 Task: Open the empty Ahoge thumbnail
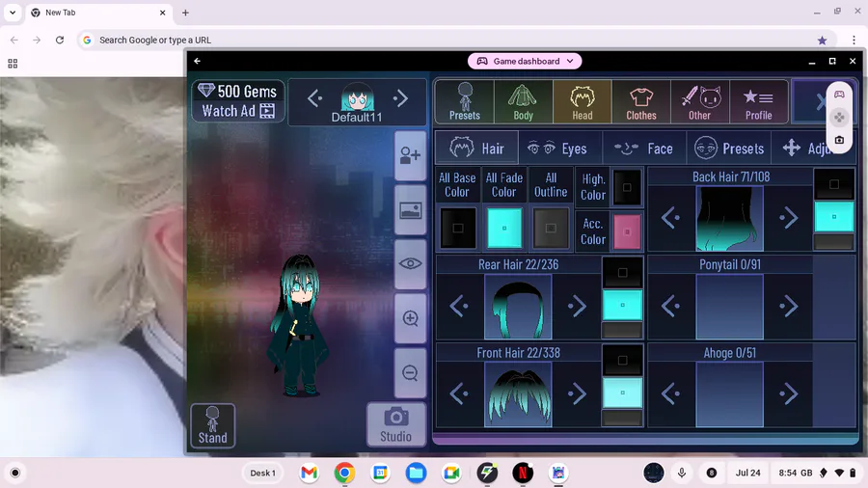coord(730,394)
